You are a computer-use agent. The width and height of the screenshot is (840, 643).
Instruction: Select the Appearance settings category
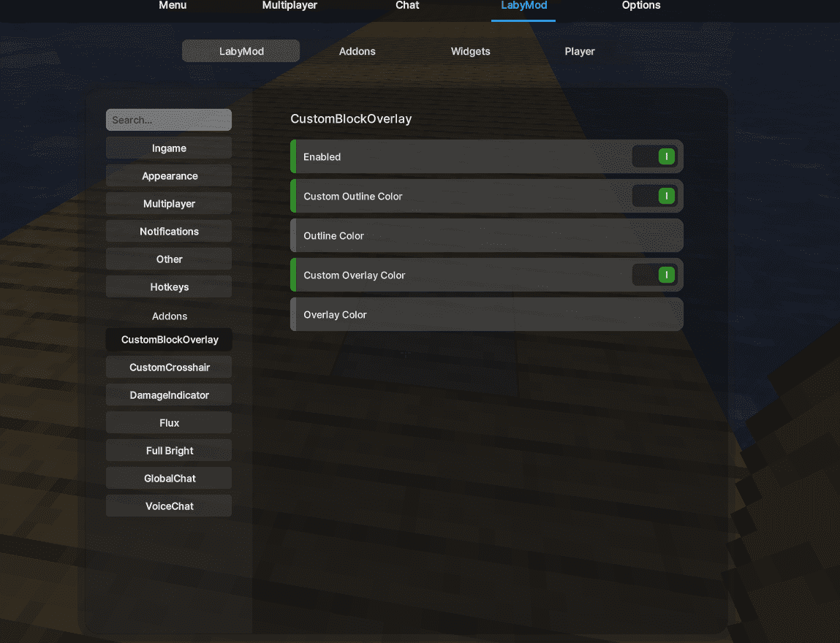169,176
